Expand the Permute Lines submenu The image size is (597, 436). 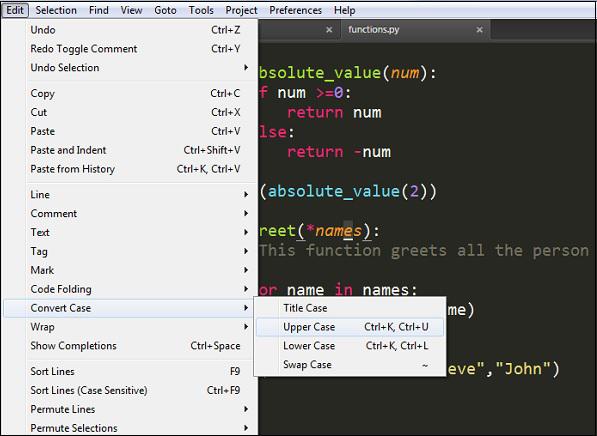click(x=130, y=409)
